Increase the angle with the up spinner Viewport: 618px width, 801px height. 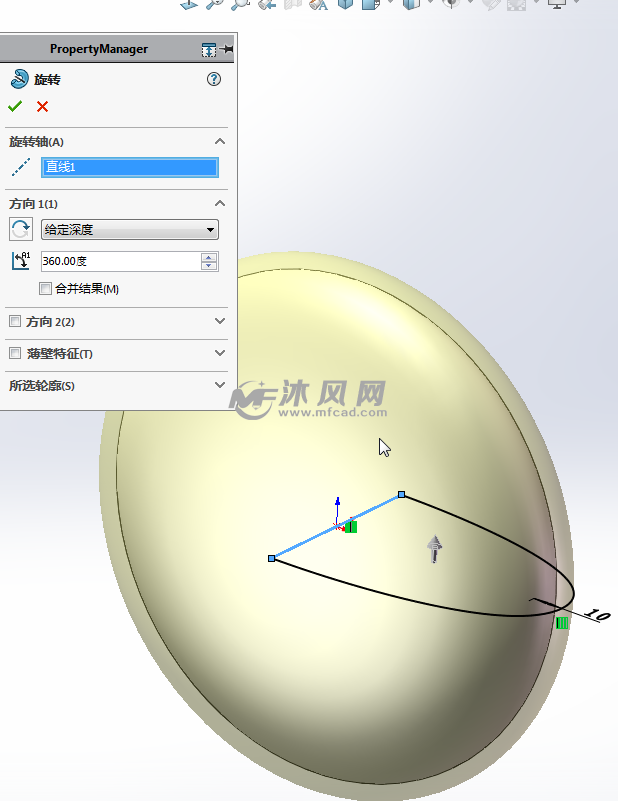click(x=209, y=257)
